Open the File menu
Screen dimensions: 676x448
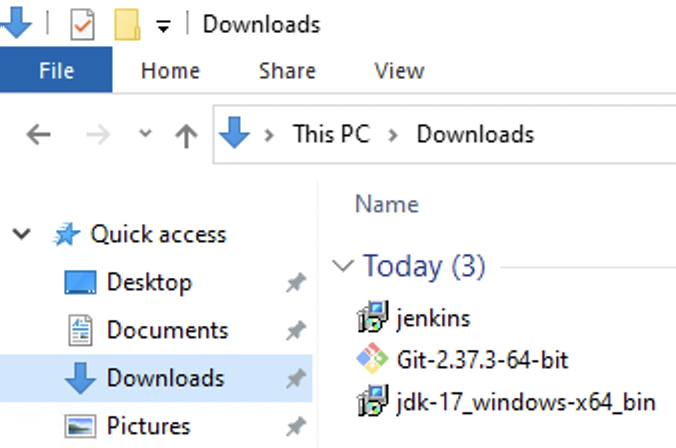click(x=56, y=71)
